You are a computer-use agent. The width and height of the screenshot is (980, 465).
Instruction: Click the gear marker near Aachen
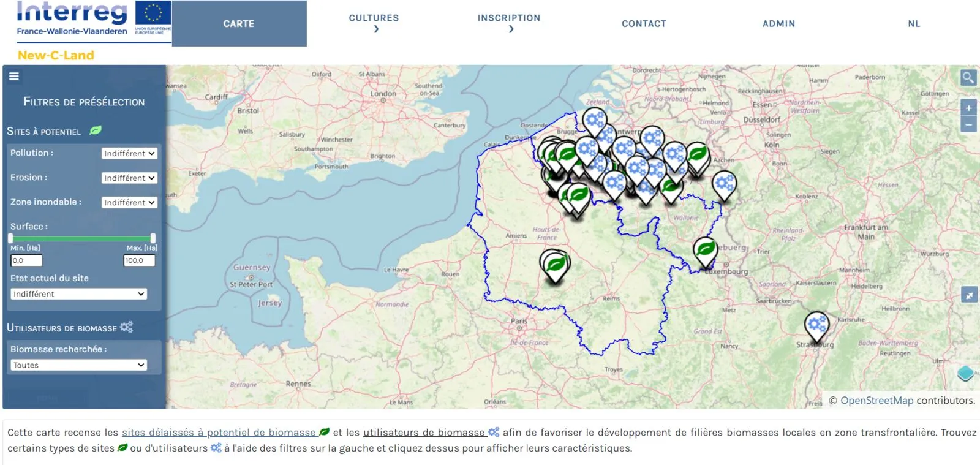[724, 186]
